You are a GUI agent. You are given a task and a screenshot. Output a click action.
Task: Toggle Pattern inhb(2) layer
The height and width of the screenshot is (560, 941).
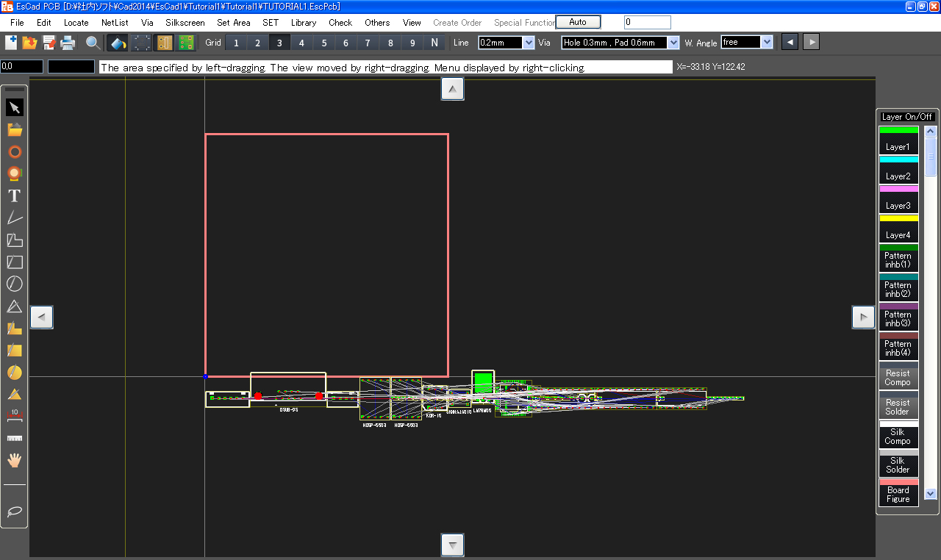898,287
